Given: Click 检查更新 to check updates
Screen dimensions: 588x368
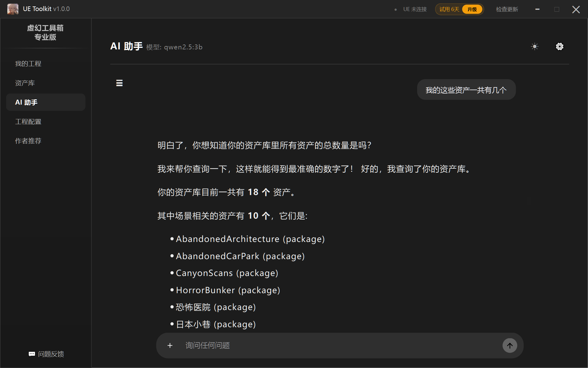Looking at the screenshot, I should (507, 9).
